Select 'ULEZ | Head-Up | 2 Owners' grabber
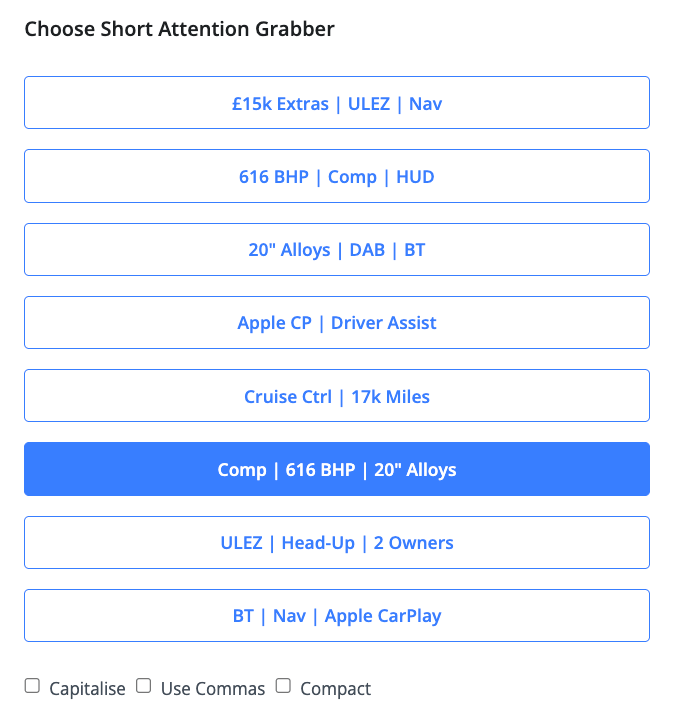 click(337, 543)
